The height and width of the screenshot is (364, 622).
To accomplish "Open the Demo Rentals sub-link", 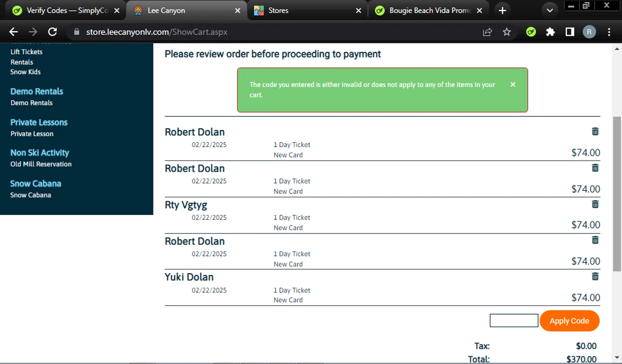I will coord(32,103).
